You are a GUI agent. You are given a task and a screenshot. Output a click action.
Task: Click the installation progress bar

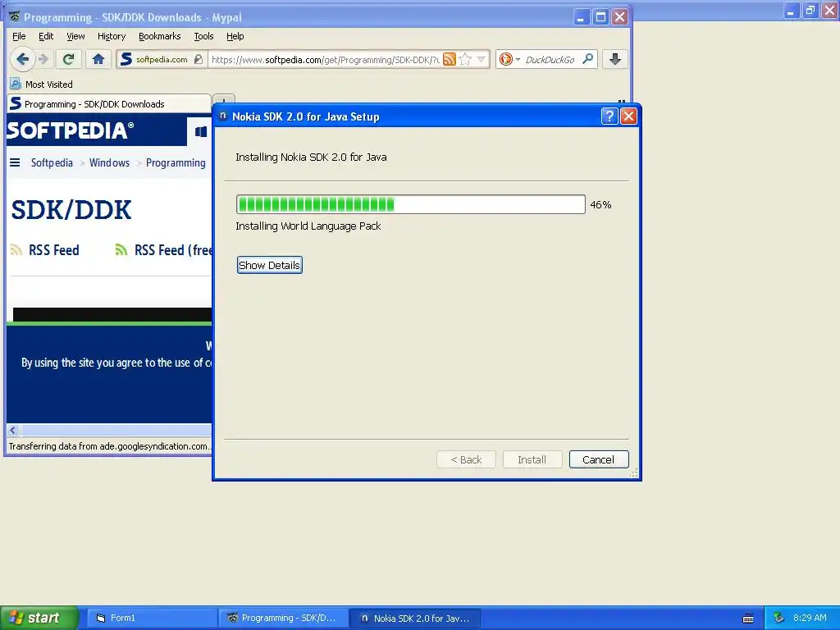pos(410,204)
